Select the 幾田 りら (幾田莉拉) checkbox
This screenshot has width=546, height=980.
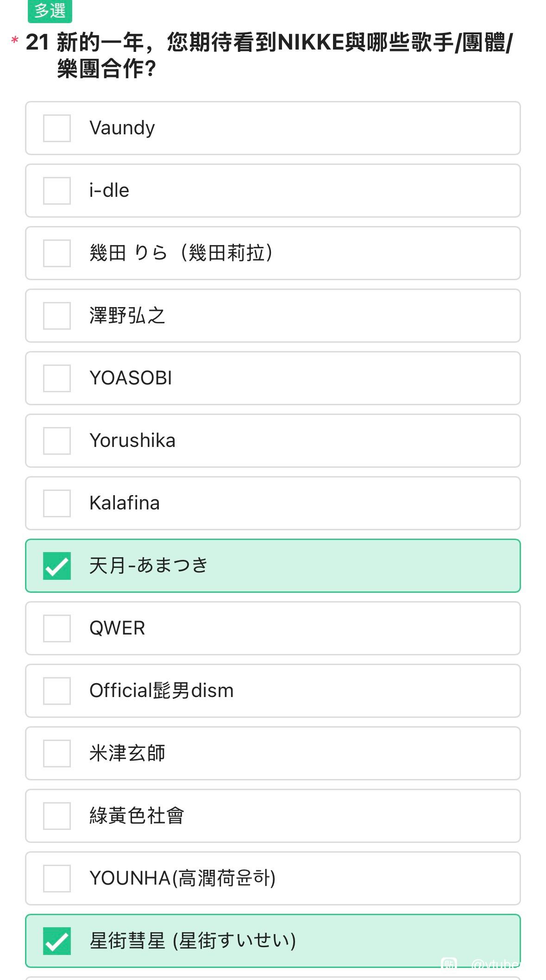pos(57,253)
